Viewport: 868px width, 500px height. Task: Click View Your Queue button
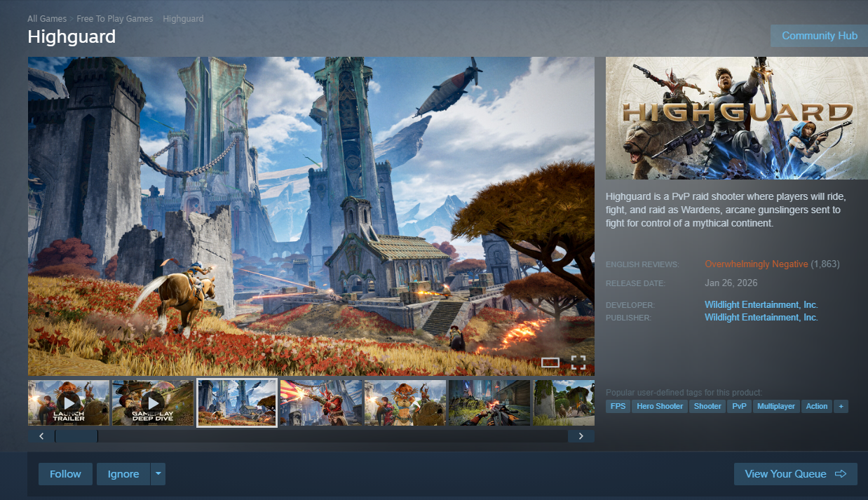796,474
